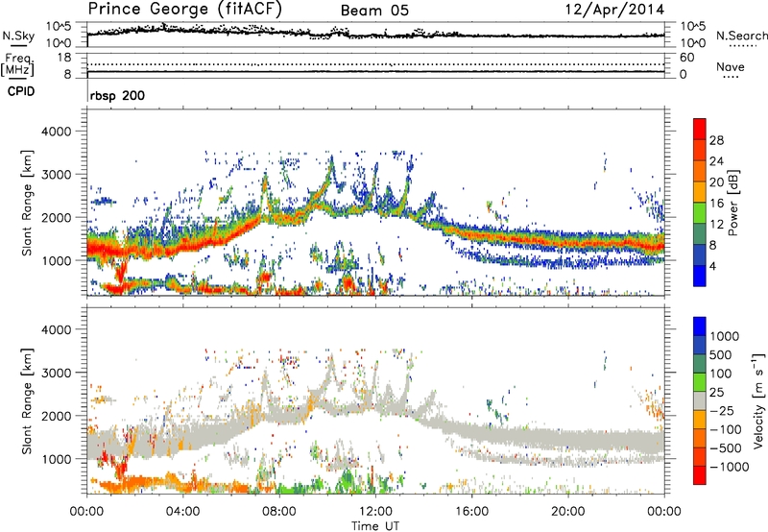The height and width of the screenshot is (532, 768).
Task: Click the '4000' tick on the power panel
Action: (56, 132)
